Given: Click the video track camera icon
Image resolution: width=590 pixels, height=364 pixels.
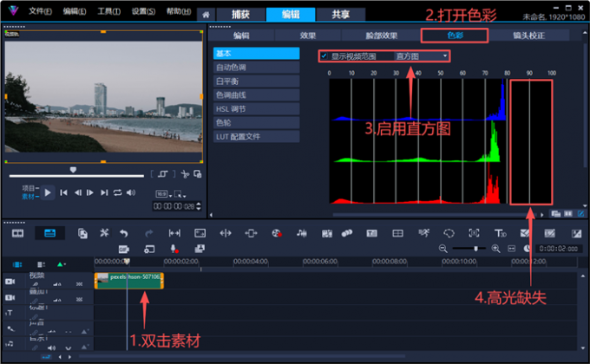Looking at the screenshot, I should (10, 282).
